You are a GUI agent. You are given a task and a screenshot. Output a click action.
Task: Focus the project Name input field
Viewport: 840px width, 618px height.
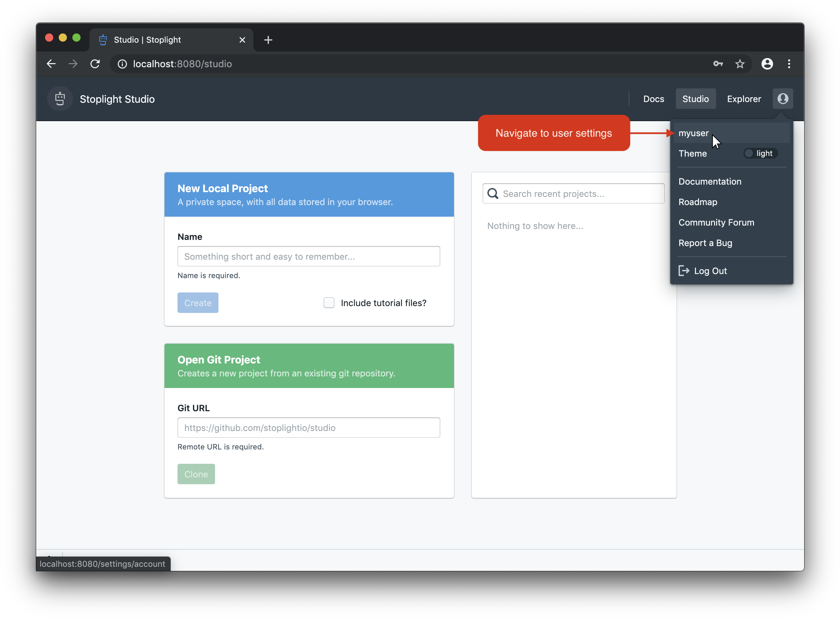pos(309,256)
